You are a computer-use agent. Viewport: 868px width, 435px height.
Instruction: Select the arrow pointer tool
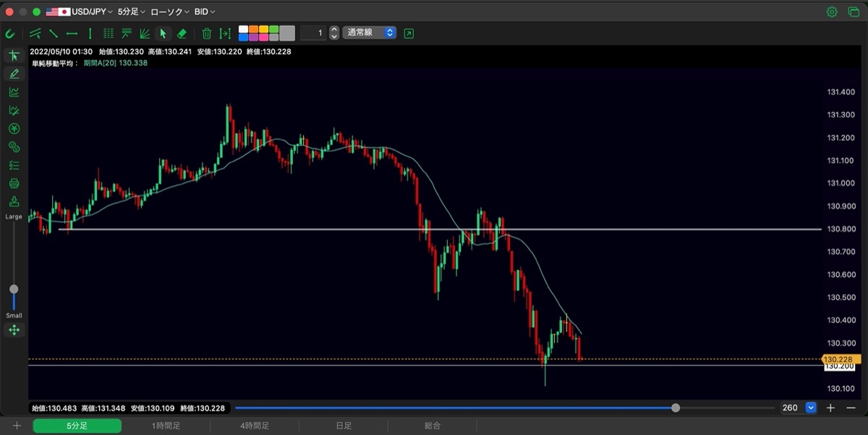pyautogui.click(x=163, y=33)
